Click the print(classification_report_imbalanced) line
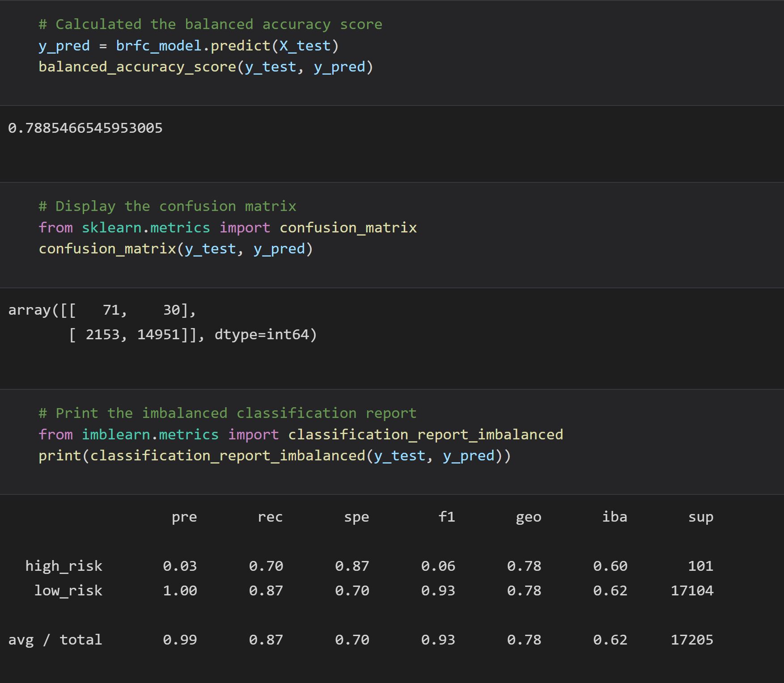784x683 pixels. [274, 455]
